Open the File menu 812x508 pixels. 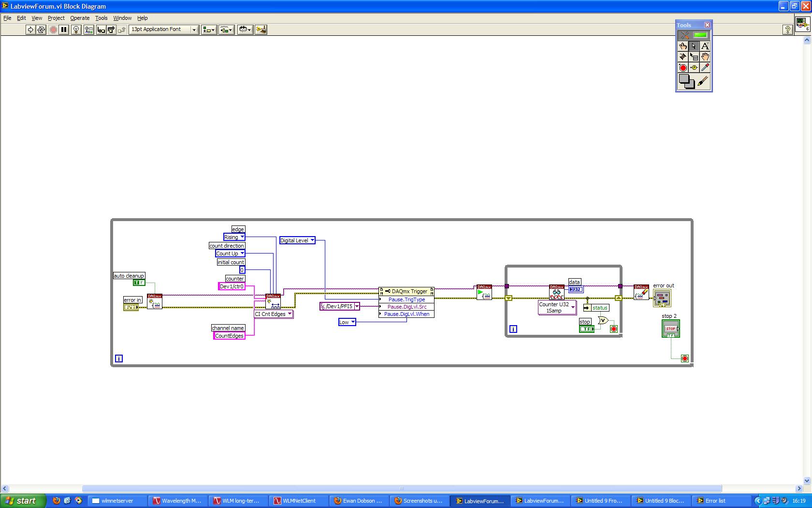[7, 18]
